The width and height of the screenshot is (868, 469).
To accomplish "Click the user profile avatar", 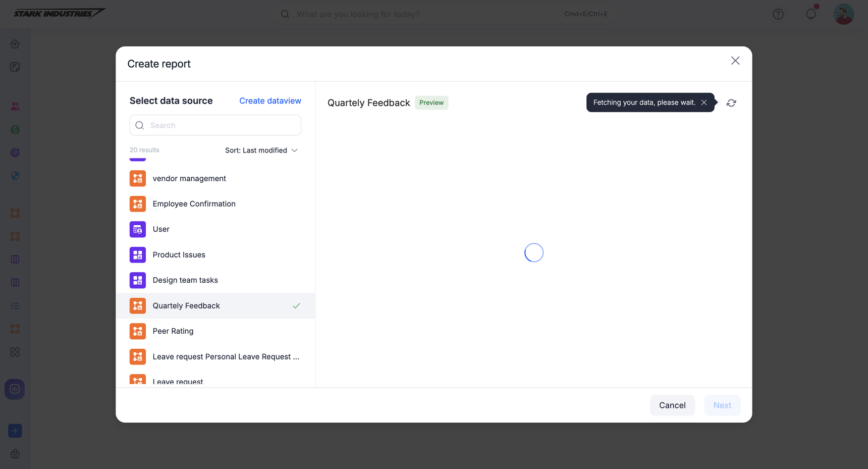I will click(843, 14).
